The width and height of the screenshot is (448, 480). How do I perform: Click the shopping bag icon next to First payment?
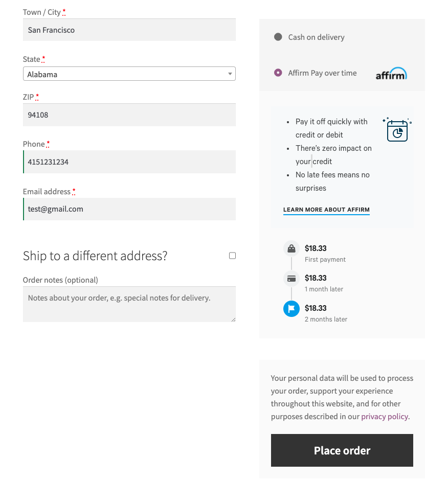click(291, 248)
